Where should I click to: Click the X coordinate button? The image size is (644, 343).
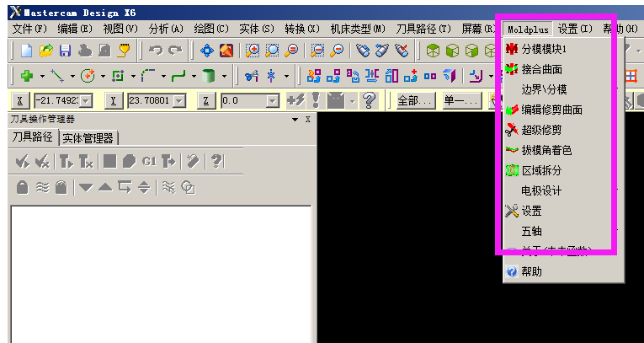20,100
